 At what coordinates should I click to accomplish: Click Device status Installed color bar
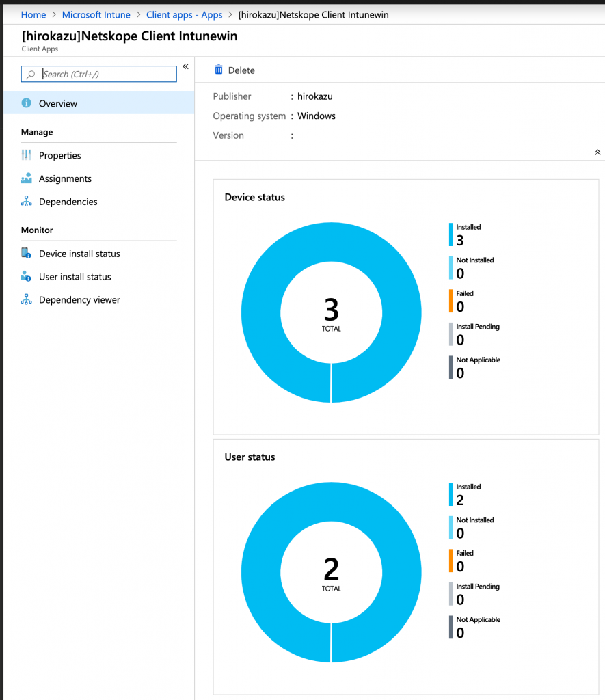pos(451,235)
